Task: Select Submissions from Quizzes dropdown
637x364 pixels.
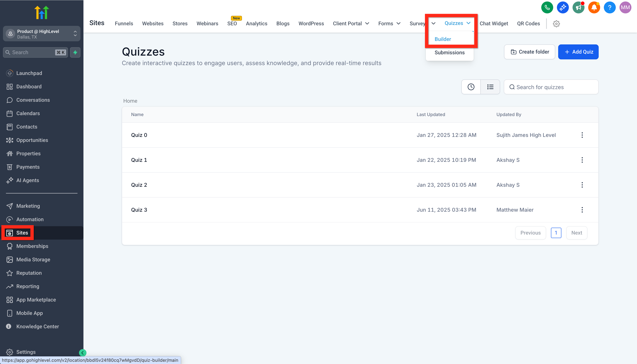Action: coord(449,52)
